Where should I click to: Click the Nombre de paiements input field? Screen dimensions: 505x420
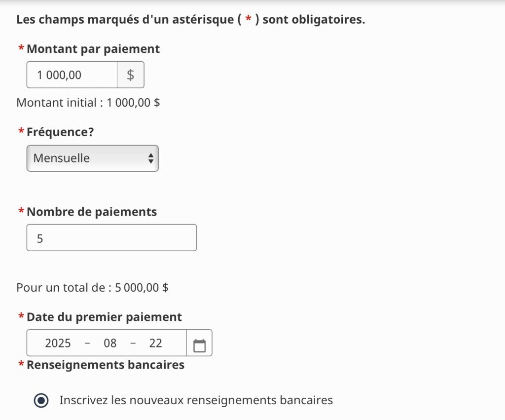(111, 238)
